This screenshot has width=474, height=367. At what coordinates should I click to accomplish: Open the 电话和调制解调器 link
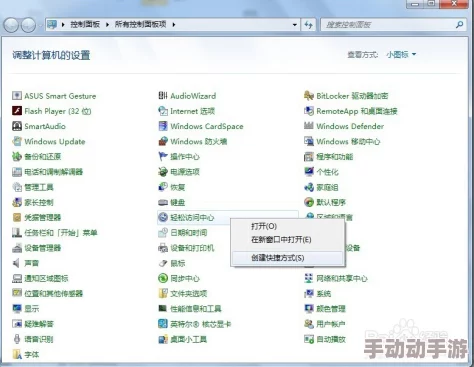(x=53, y=172)
